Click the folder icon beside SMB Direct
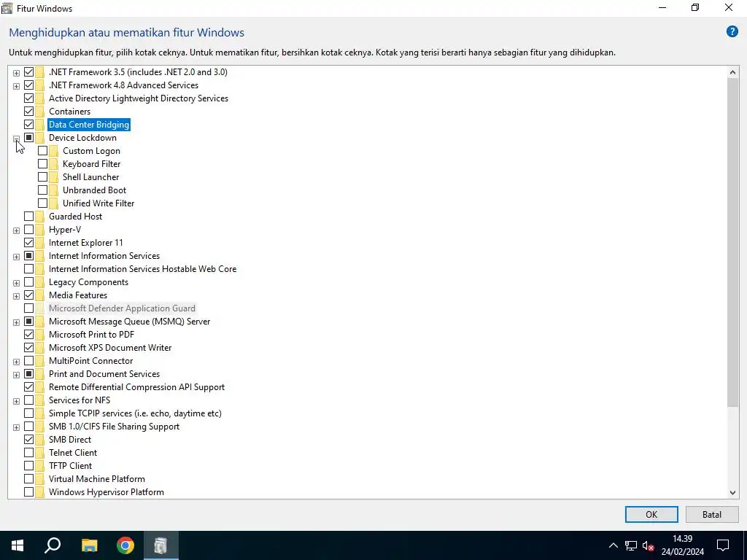The width and height of the screenshot is (747, 560). (x=39, y=440)
